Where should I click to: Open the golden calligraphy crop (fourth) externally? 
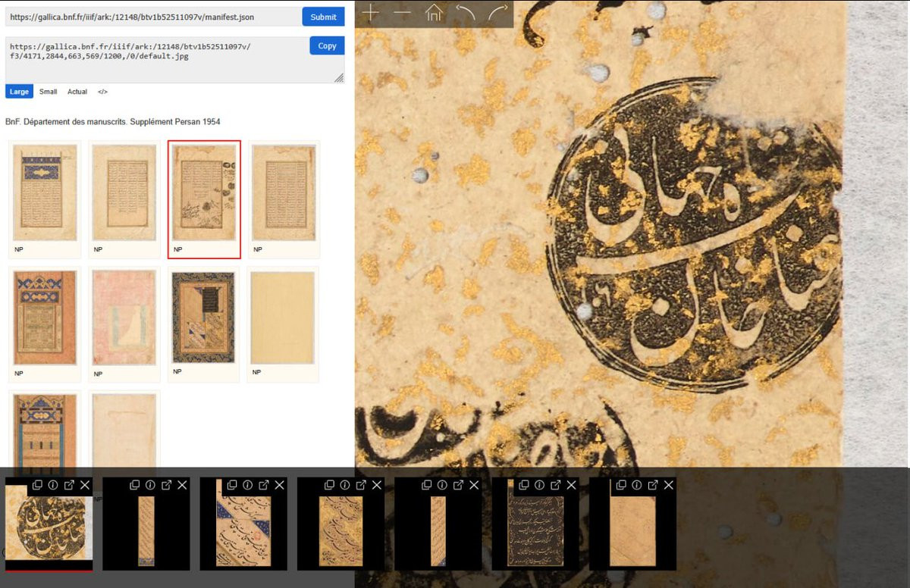tap(361, 485)
